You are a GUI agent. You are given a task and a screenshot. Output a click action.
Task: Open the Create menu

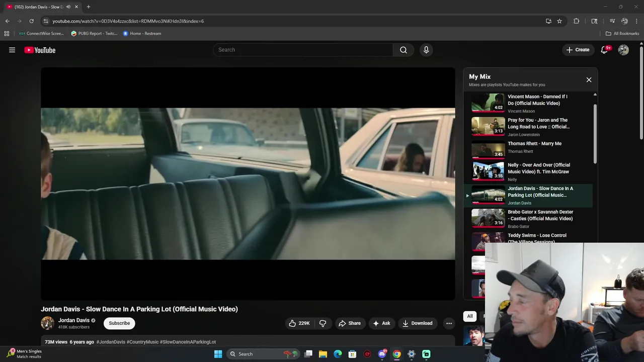pyautogui.click(x=578, y=50)
